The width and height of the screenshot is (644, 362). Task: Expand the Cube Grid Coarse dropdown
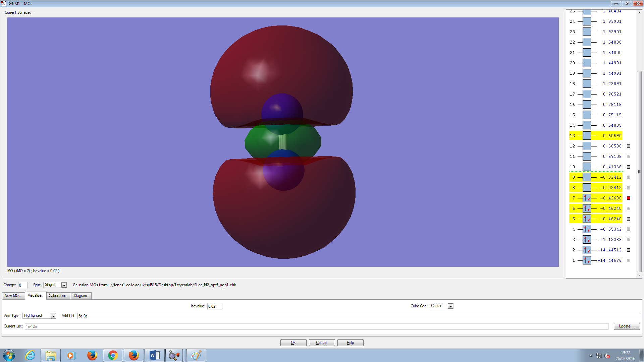pyautogui.click(x=450, y=306)
